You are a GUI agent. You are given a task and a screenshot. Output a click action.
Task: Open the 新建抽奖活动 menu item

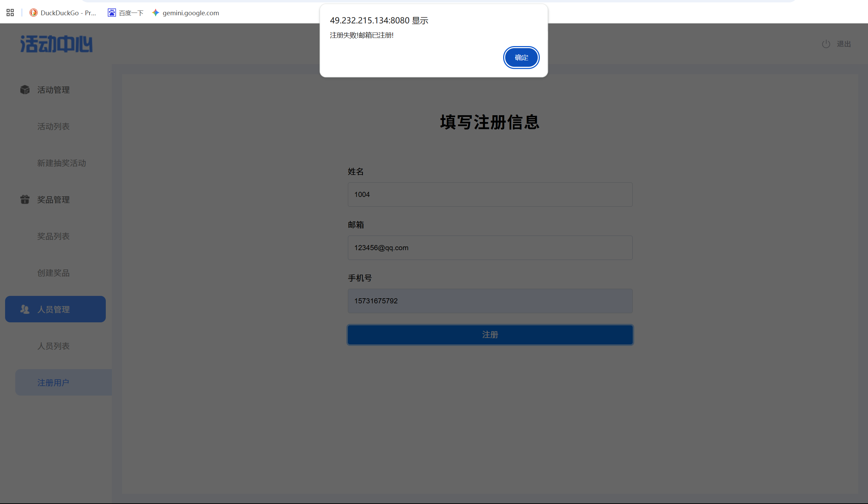pos(62,163)
